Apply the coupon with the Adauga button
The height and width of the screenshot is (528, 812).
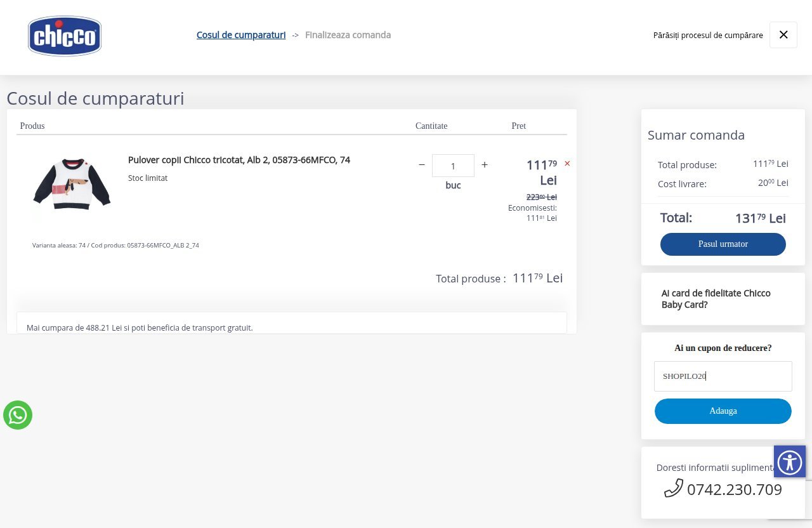click(723, 411)
